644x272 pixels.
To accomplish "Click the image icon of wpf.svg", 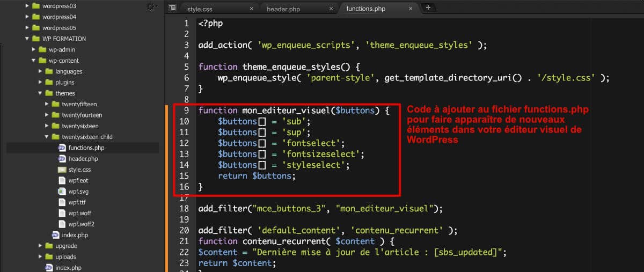I will [62, 192].
